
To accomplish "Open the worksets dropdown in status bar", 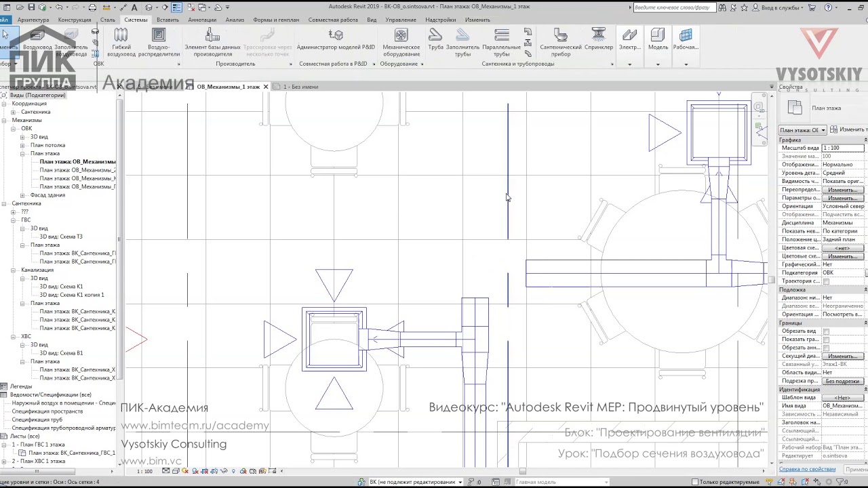I will coord(416,482).
